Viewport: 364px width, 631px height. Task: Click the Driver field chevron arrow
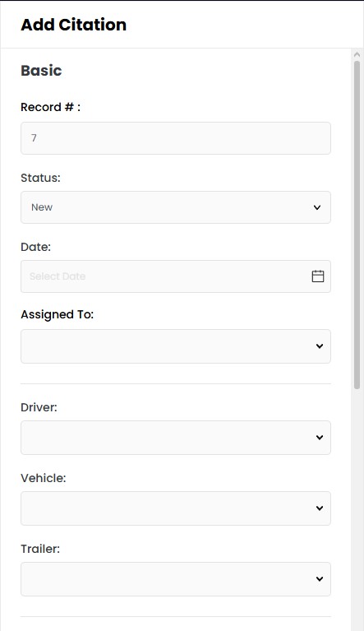[x=320, y=438]
